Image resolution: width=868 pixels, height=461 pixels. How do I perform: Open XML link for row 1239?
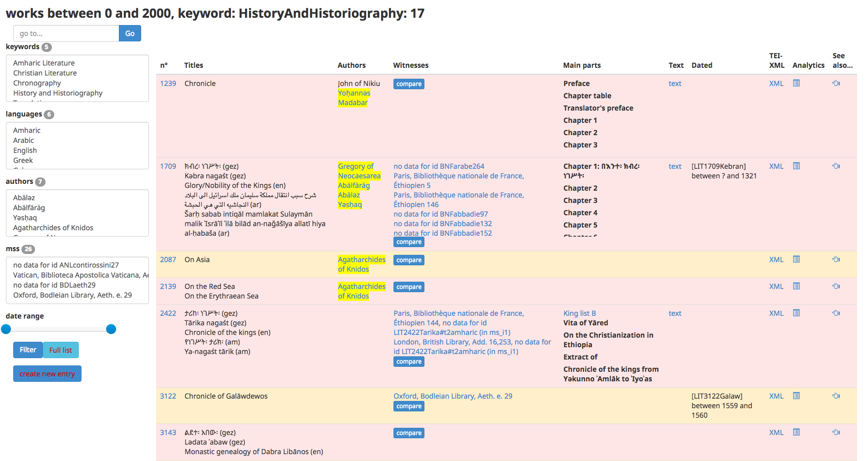pyautogui.click(x=776, y=83)
